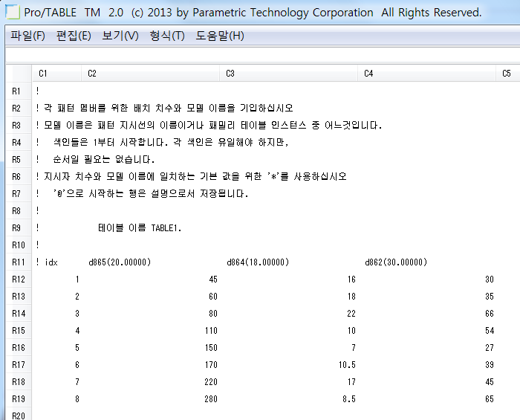Click the d865 value 170 cell

tap(211, 365)
